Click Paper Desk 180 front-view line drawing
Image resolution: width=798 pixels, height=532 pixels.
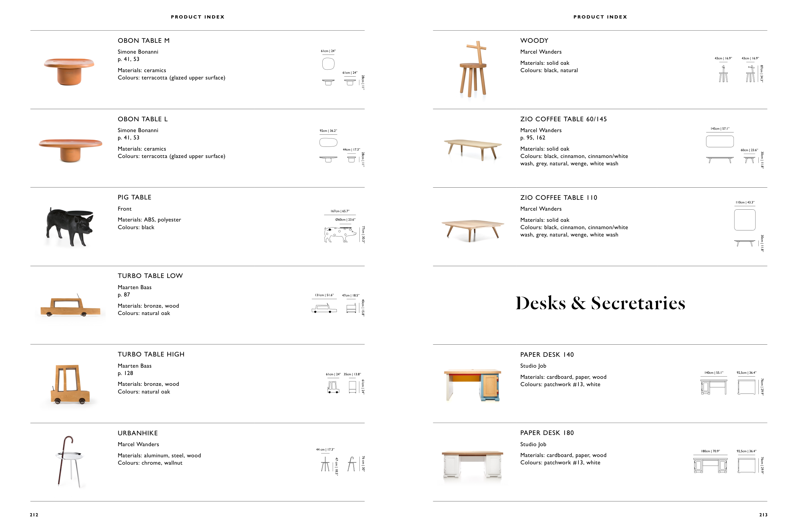(x=710, y=465)
